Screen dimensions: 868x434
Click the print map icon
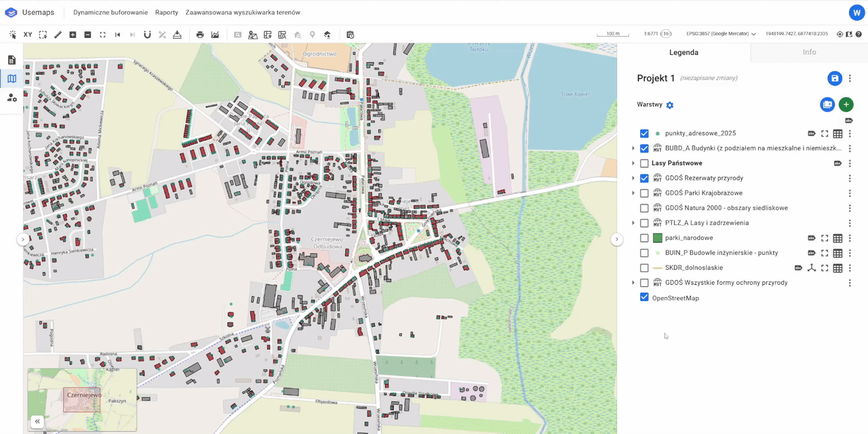click(x=200, y=35)
